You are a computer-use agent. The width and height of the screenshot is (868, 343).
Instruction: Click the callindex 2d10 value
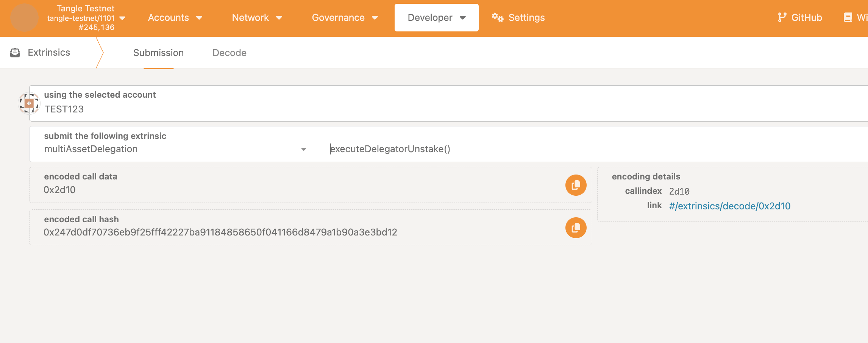[x=679, y=191]
